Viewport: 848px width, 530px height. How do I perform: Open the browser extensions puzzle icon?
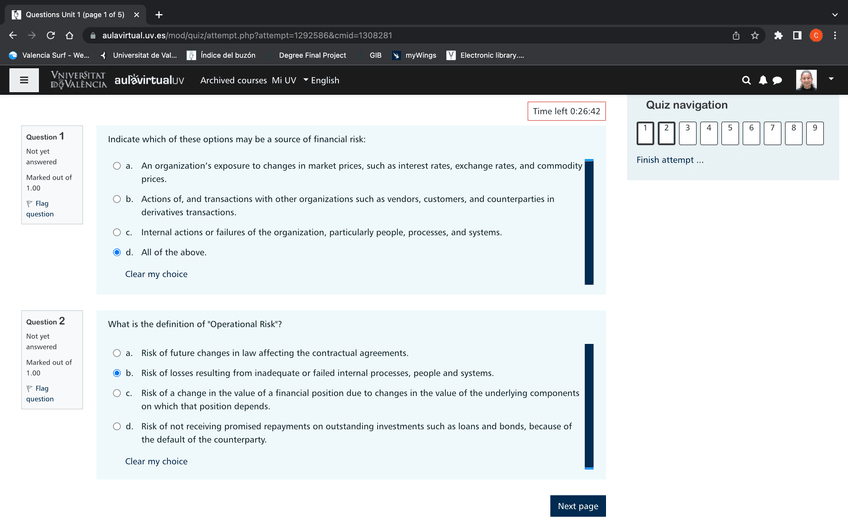coord(778,35)
